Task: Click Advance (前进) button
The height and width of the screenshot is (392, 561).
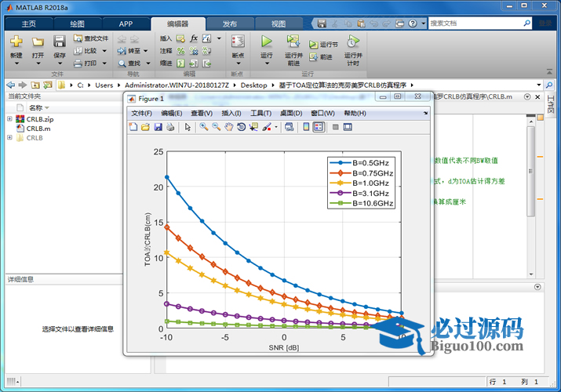Action: (321, 56)
